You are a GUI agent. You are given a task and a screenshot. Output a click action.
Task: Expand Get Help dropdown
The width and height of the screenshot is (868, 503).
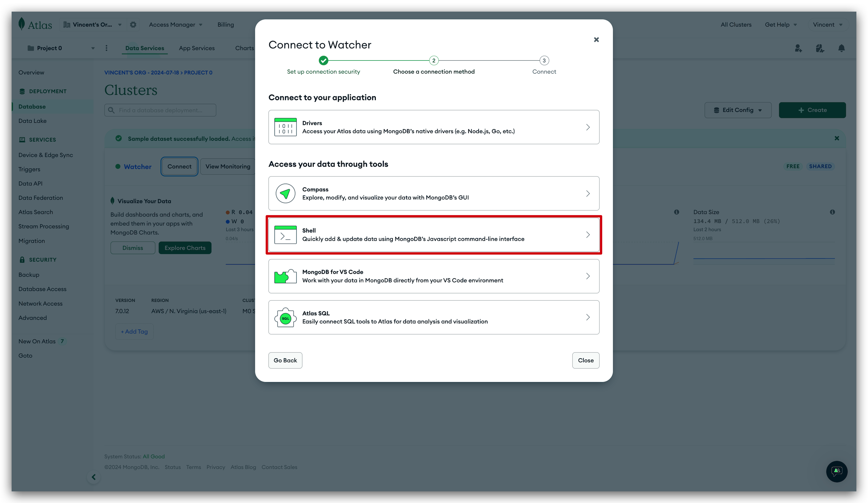[781, 24]
